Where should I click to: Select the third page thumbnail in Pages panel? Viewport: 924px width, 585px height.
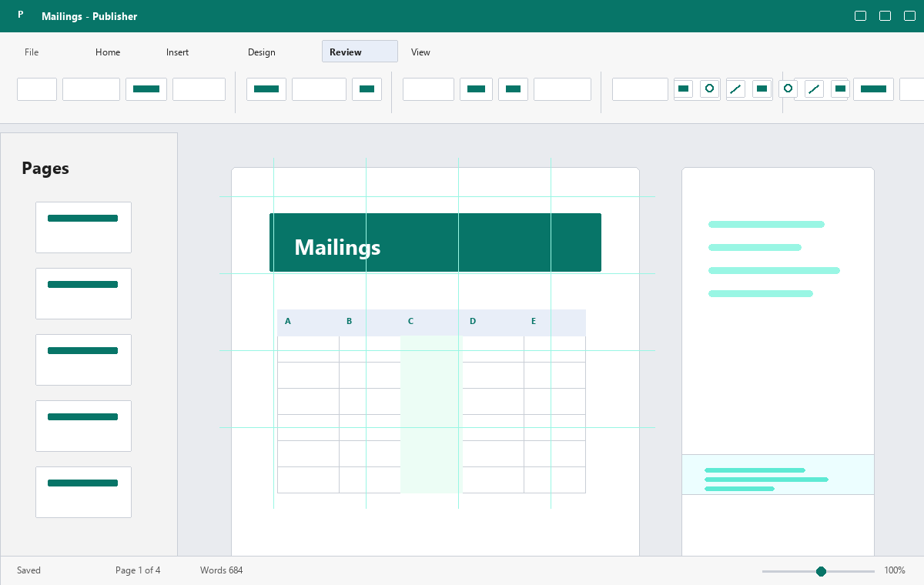[83, 359]
